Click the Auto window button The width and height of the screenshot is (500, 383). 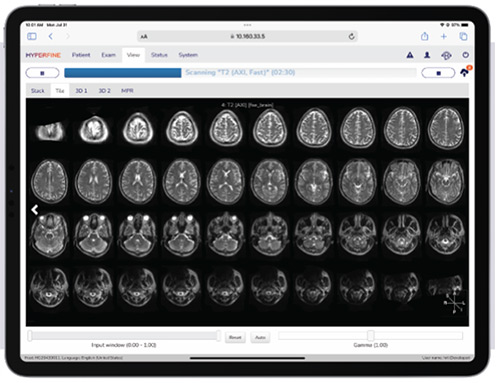[260, 337]
